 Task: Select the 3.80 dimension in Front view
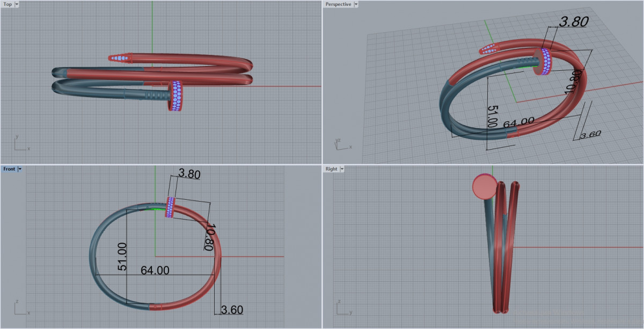tap(189, 174)
